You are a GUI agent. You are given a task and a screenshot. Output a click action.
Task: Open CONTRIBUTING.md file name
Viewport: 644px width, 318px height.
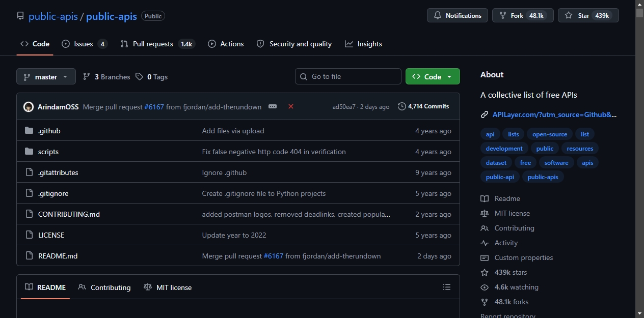coord(69,214)
